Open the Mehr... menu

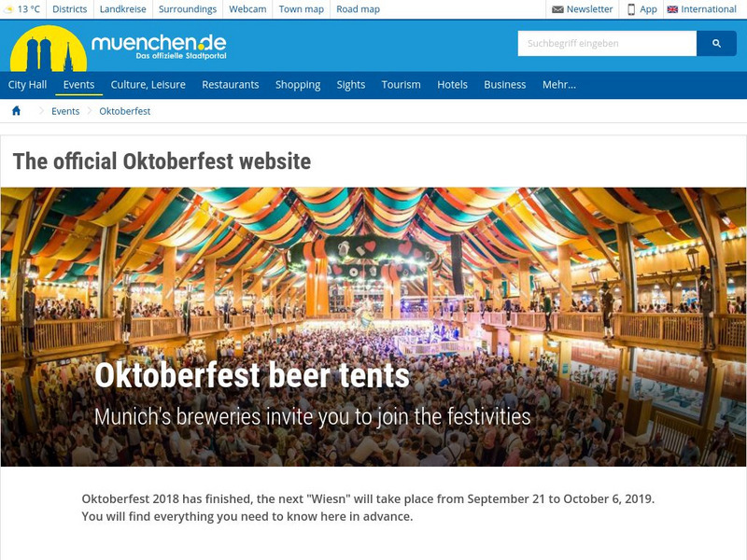pyautogui.click(x=558, y=85)
